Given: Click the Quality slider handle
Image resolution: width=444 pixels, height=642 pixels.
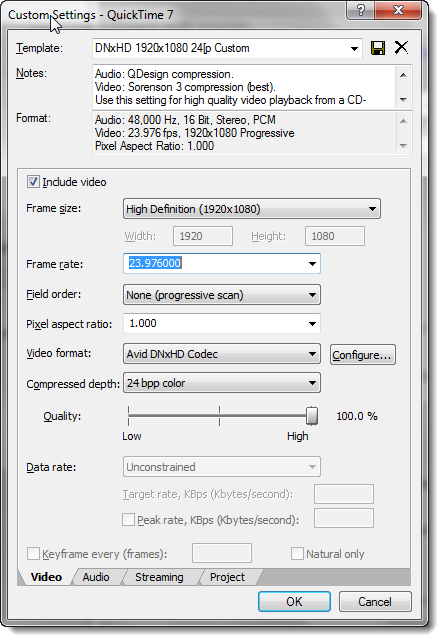Looking at the screenshot, I should 312,416.
